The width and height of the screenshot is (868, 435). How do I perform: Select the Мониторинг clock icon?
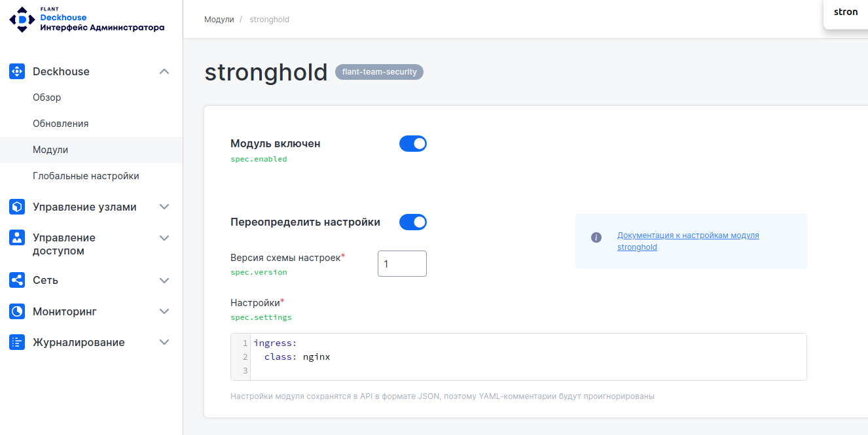(x=16, y=311)
